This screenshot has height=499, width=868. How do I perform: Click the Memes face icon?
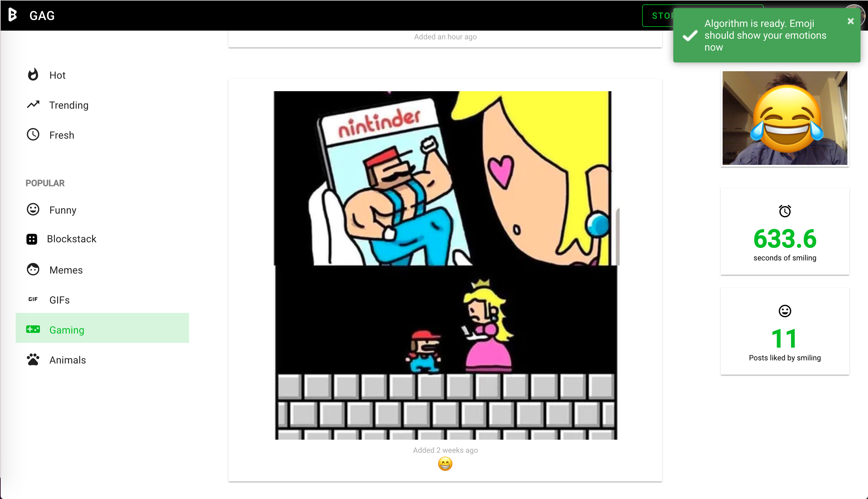click(33, 269)
